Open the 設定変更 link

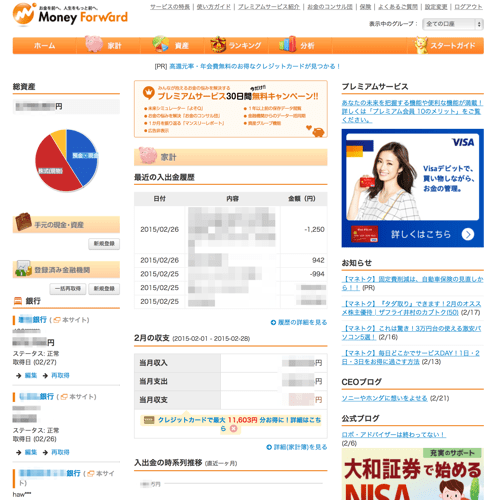[x=436, y=7]
